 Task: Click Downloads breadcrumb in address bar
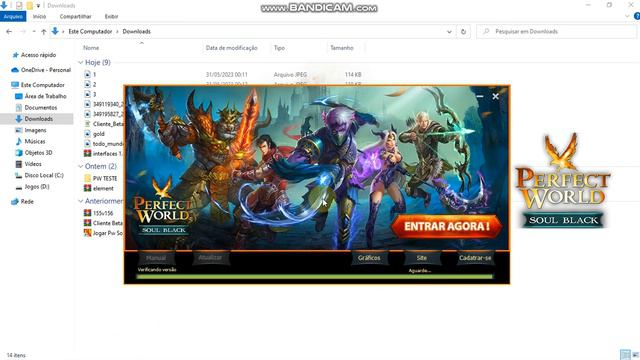click(136, 31)
